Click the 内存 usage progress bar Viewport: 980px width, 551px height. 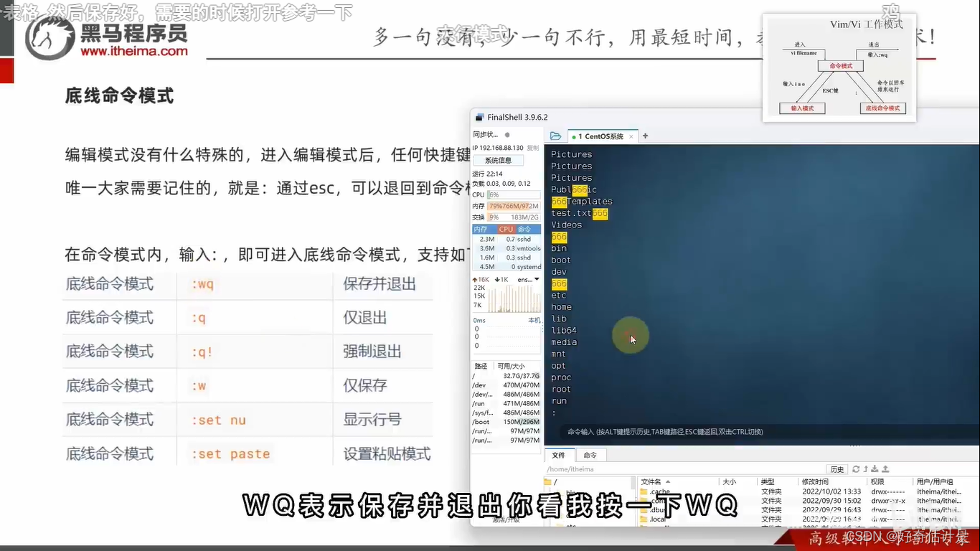click(x=513, y=207)
